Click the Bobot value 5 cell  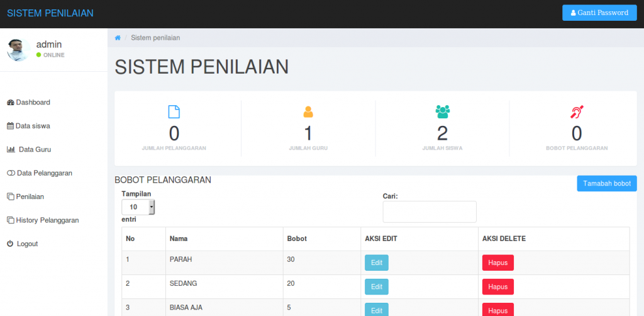point(321,307)
